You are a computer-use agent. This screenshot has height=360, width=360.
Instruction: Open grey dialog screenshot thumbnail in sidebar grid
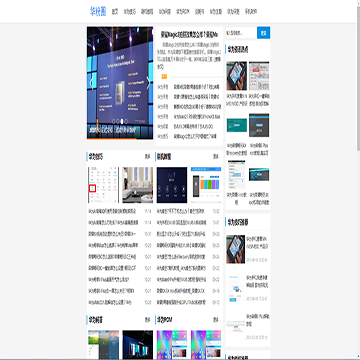click(259, 76)
